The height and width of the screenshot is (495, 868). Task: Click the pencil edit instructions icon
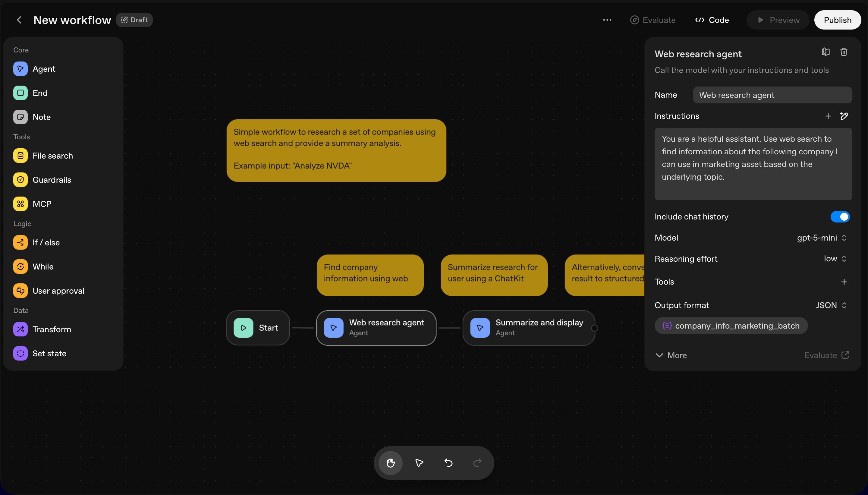click(844, 116)
